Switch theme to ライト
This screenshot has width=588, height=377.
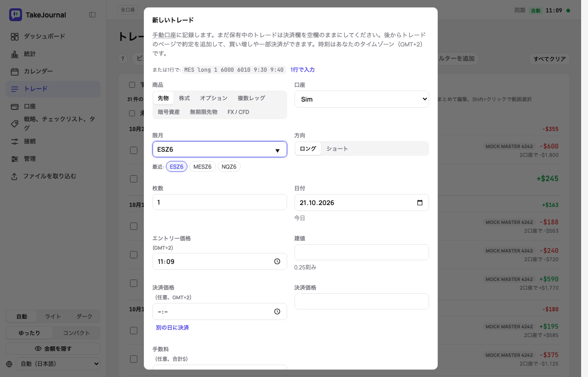(x=53, y=316)
